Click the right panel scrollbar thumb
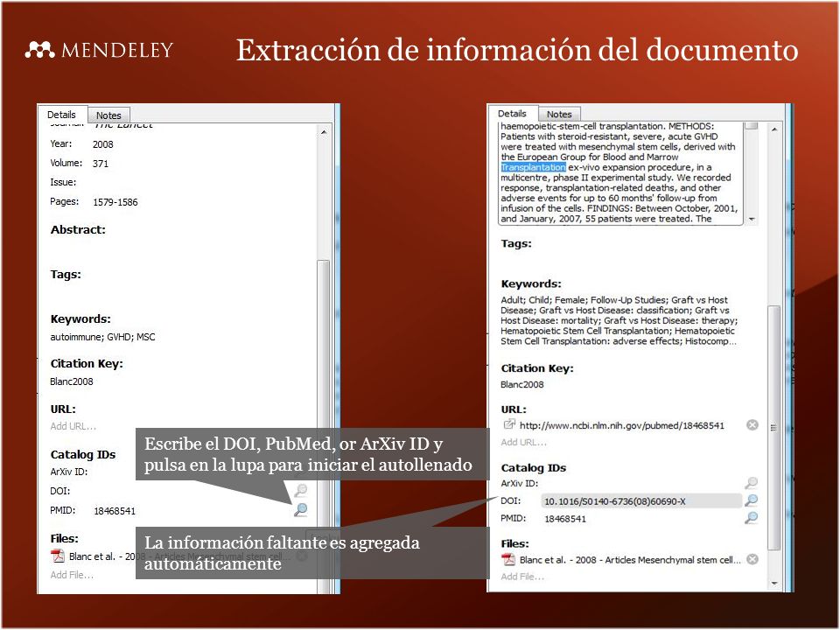Viewport: 840px width, 630px height. pyautogui.click(x=773, y=428)
